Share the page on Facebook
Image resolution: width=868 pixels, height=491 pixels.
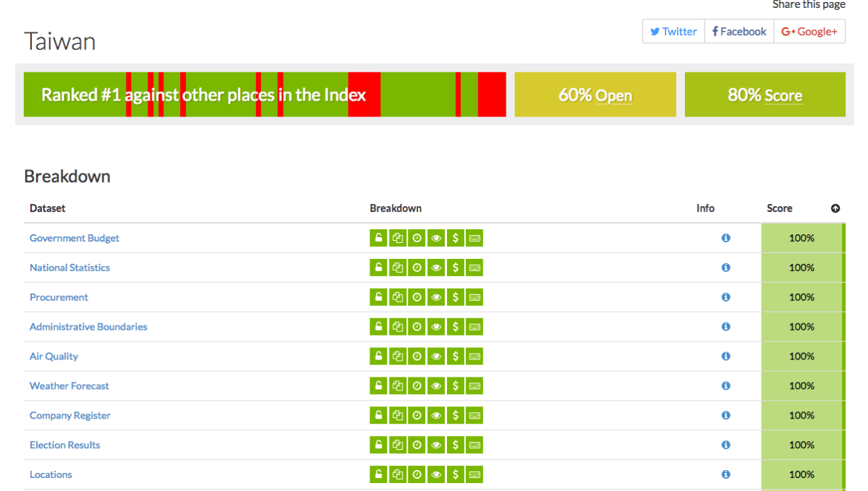pyautogui.click(x=739, y=31)
